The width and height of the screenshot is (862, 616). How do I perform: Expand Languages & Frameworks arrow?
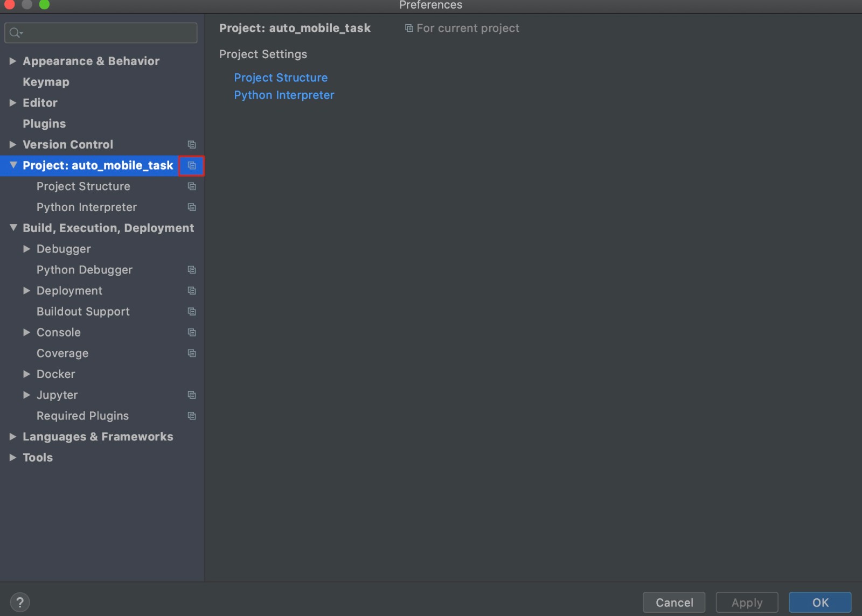[13, 437]
